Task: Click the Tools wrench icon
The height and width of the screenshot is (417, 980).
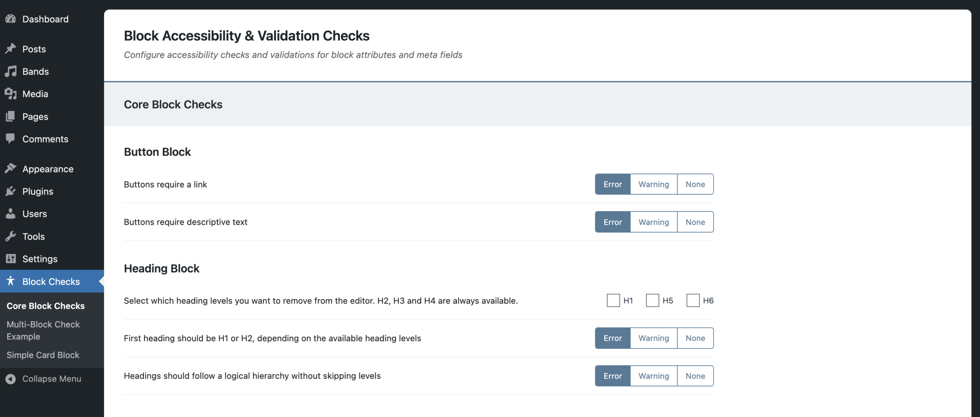Action: 11,236
